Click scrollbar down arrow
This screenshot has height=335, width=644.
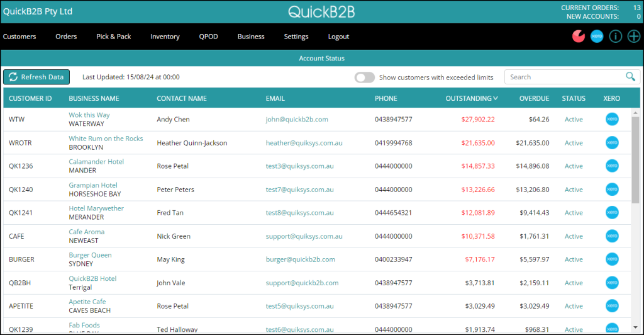[635, 327]
